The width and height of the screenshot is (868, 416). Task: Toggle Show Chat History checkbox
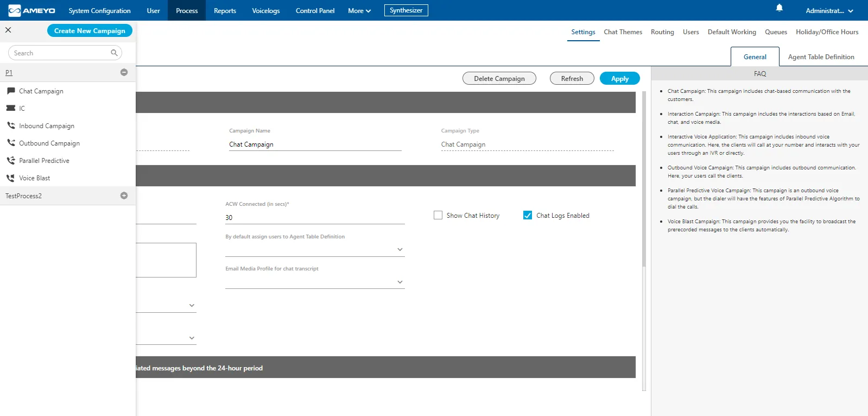[x=438, y=215]
